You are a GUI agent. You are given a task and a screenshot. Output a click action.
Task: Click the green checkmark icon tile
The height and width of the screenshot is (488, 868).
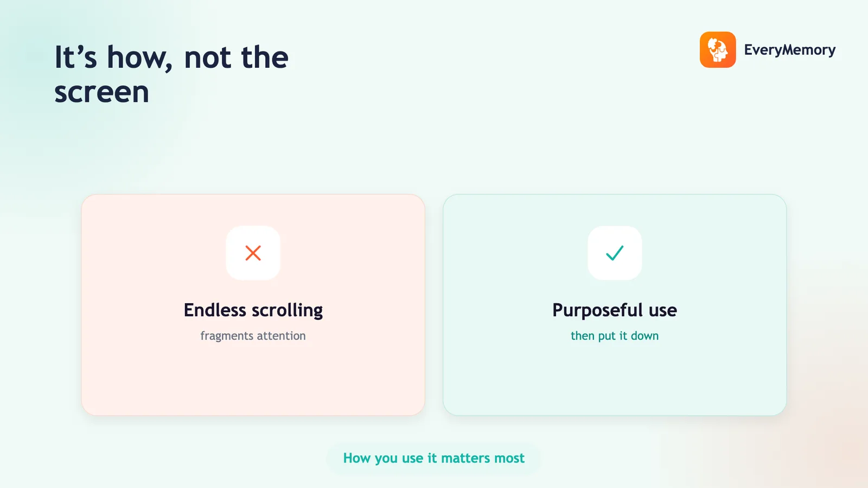click(x=615, y=253)
